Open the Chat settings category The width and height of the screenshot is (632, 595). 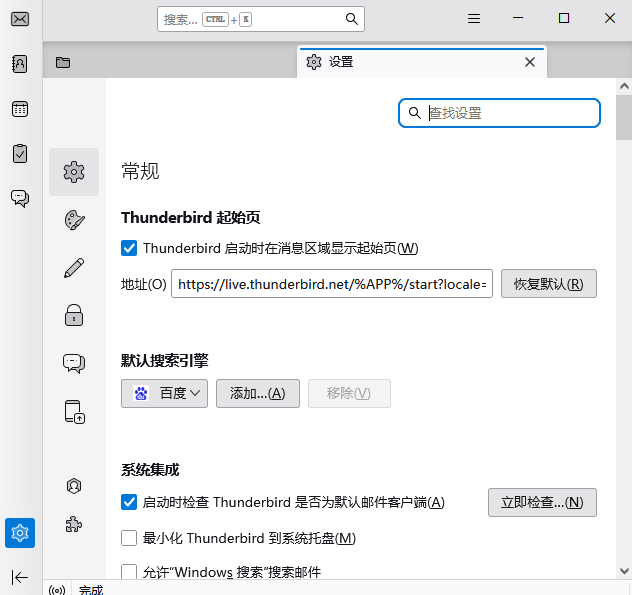pos(74,363)
